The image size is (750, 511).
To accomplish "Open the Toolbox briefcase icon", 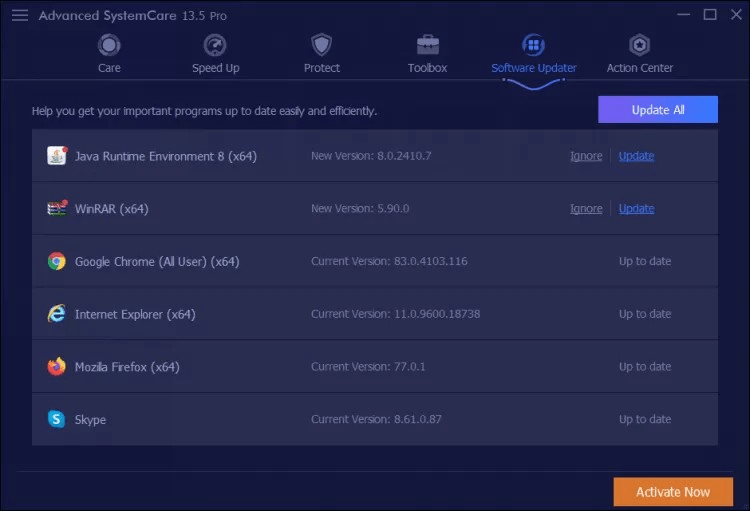I will coord(428,45).
